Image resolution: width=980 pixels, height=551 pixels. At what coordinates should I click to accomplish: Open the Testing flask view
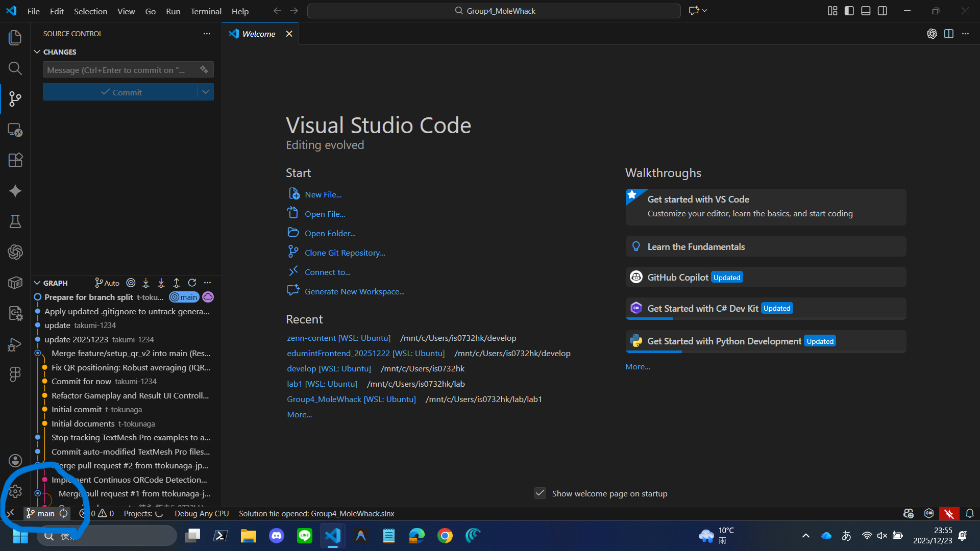15,221
